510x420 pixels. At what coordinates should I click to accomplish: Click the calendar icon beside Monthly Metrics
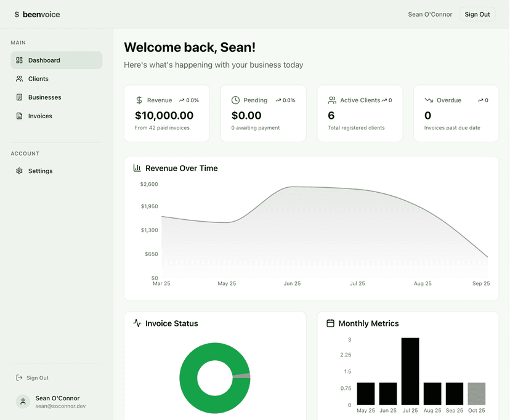(x=330, y=323)
